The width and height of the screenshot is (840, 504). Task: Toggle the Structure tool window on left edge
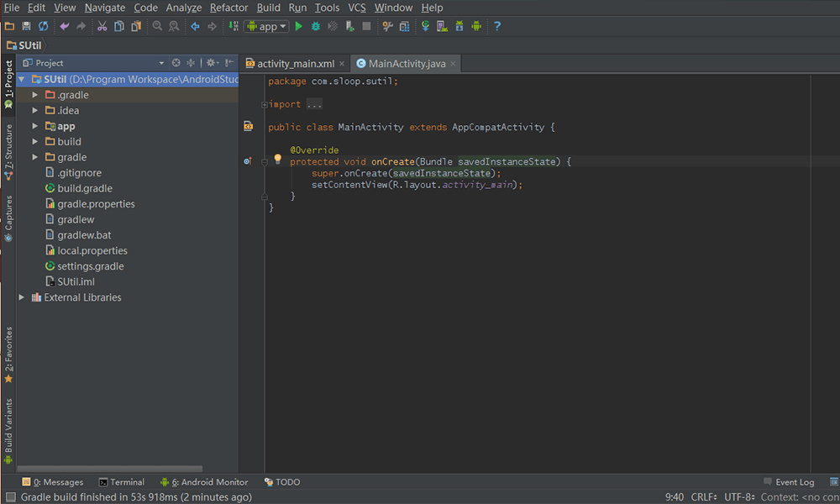point(8,151)
